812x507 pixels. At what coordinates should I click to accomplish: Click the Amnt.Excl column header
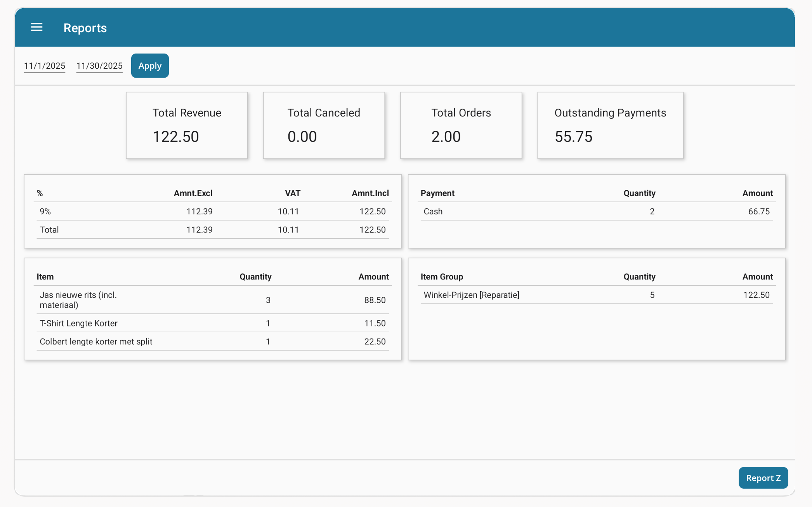click(x=193, y=193)
